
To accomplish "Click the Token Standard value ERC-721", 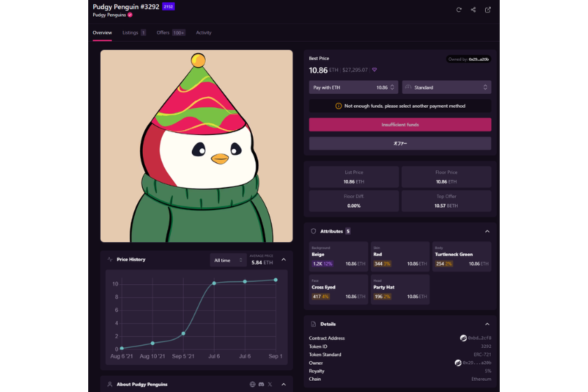I will click(x=482, y=354).
